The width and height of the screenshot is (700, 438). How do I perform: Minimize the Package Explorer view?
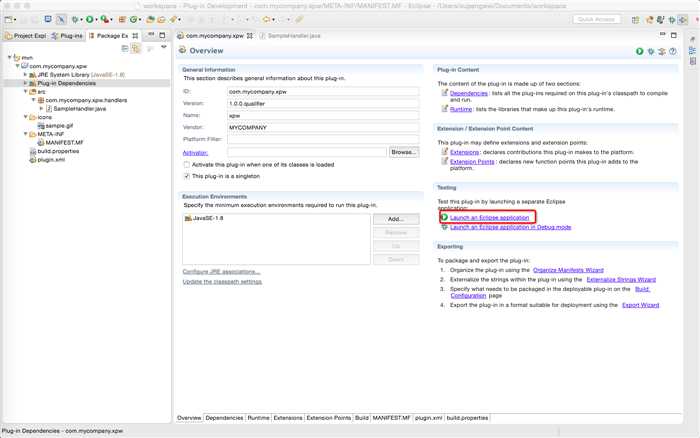[x=151, y=35]
